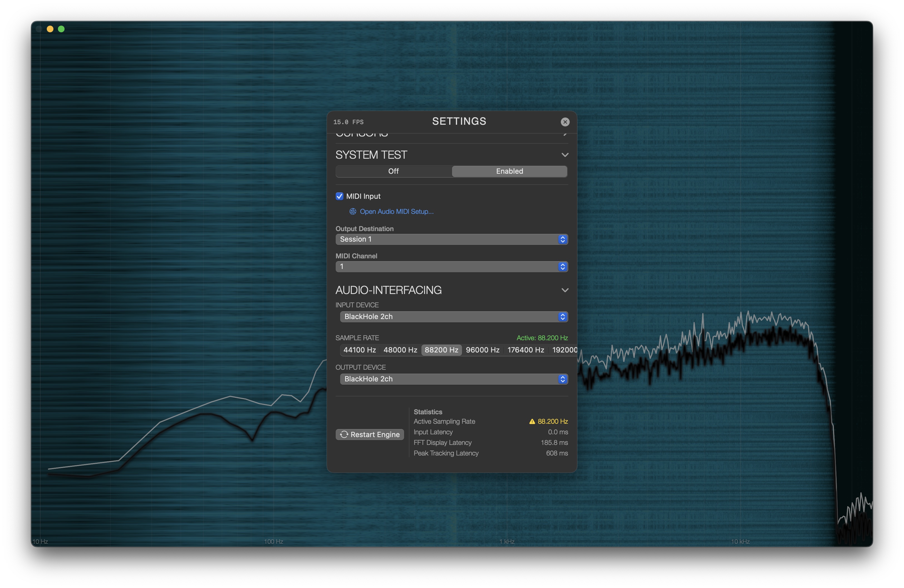This screenshot has height=588, width=904.
Task: Click the circular refresh icon on Restart Engine
Action: pos(344,434)
